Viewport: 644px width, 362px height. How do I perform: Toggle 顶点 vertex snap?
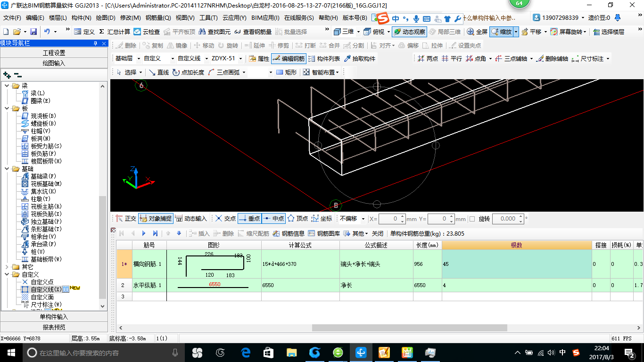(297, 219)
